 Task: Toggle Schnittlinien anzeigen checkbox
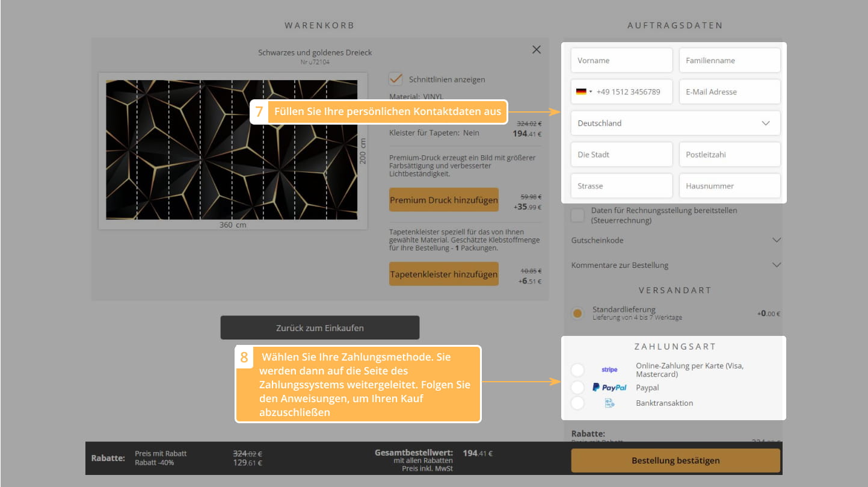coord(396,79)
